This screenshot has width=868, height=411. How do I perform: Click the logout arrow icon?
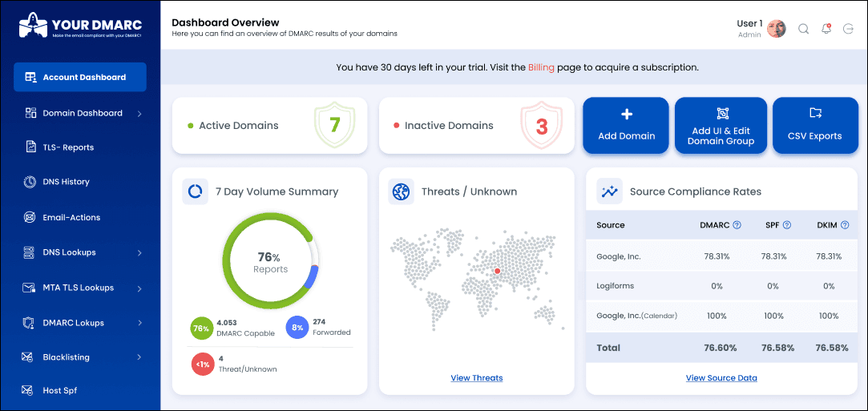(x=848, y=29)
